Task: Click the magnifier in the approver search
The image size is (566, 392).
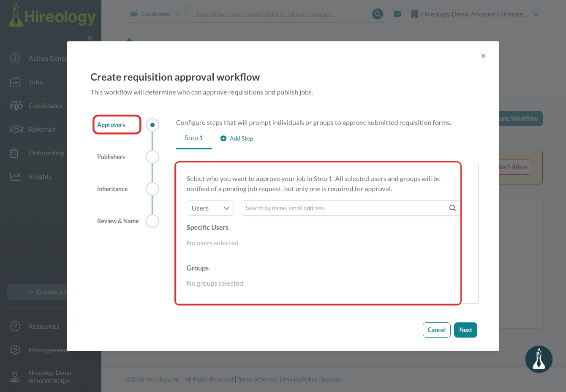Action: tap(452, 208)
